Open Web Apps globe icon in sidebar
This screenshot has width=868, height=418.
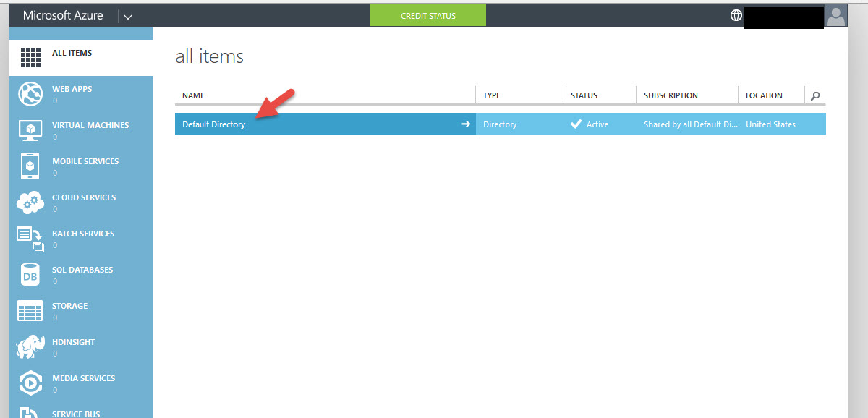click(30, 94)
